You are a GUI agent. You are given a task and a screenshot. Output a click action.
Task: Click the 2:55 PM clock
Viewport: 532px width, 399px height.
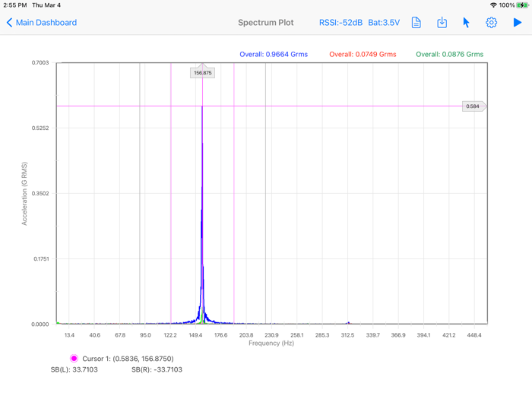pyautogui.click(x=15, y=5)
